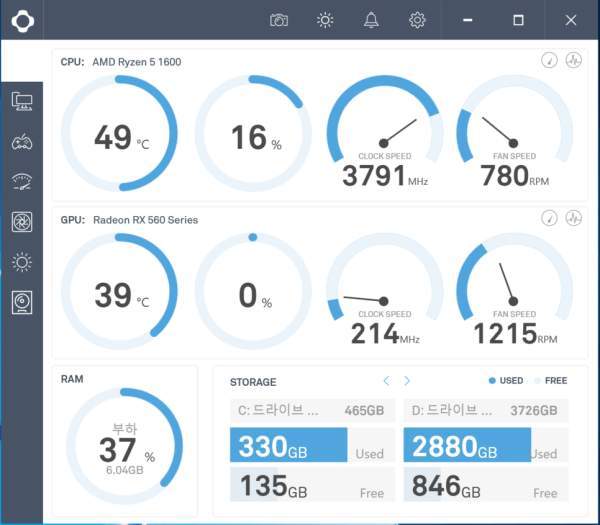Screen dimensions: 600x525
Task: Switch CPU panel to gauge view
Action: point(549,60)
